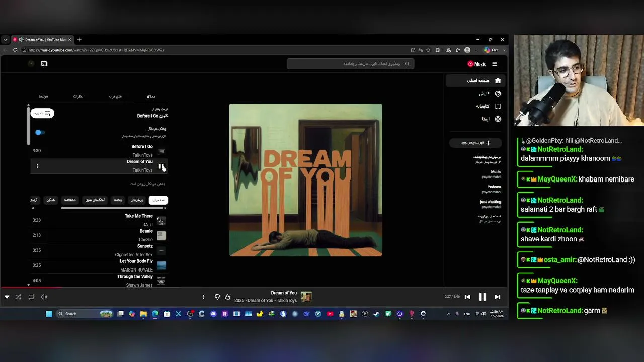This screenshot has height=362, width=644.
Task: Dislike the current song with thumbs down
Action: [x=217, y=297]
